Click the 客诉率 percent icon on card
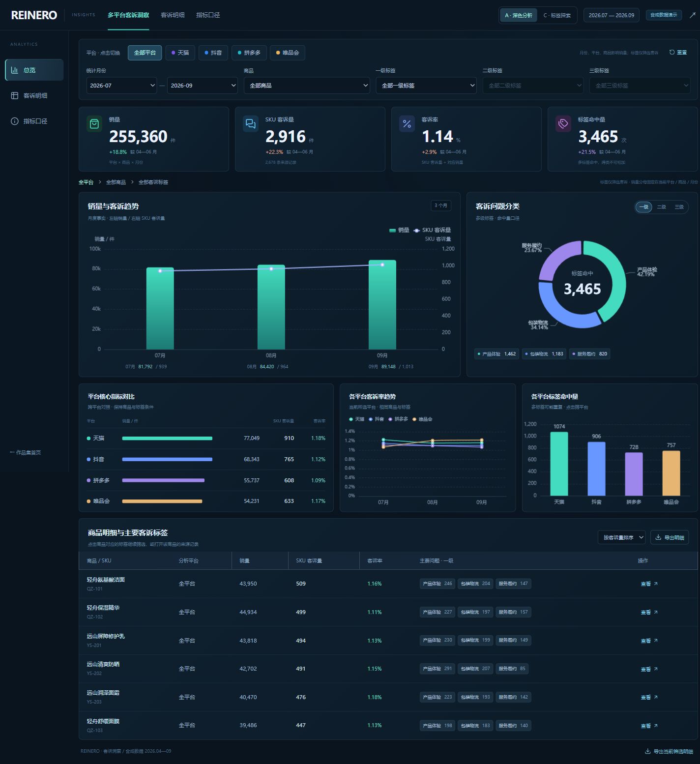Viewport: 700px width, 764px height. click(407, 124)
